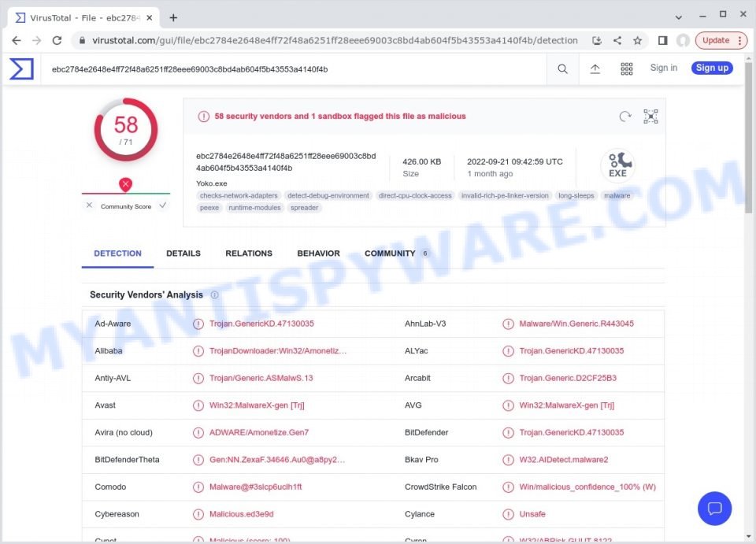Click the checks-network-adapters tag
This screenshot has width=756, height=544.
[239, 195]
